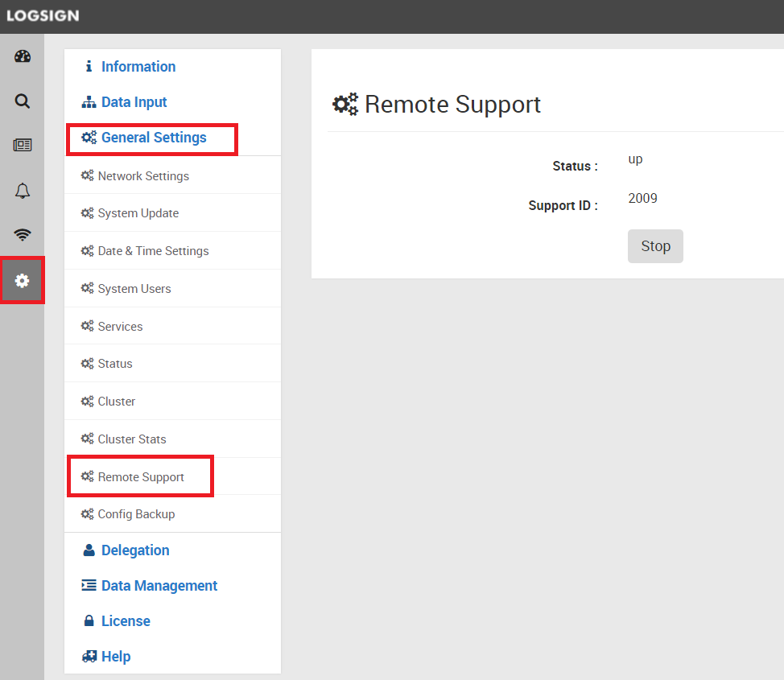The image size is (784, 680).
Task: Open the alerts bell icon
Action: pos(23,191)
